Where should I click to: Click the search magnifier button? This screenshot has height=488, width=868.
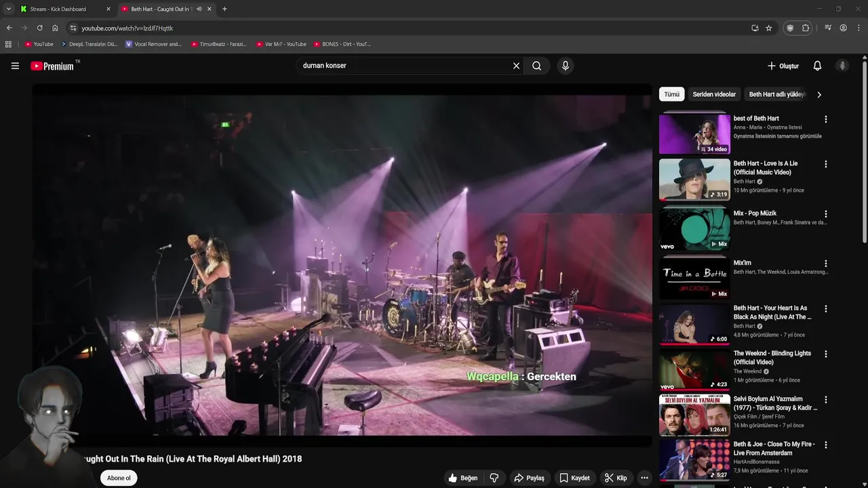(536, 66)
